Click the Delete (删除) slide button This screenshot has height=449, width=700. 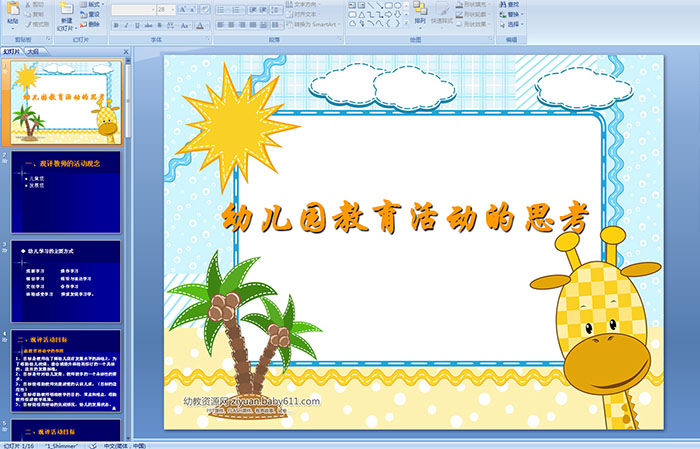pyautogui.click(x=90, y=24)
